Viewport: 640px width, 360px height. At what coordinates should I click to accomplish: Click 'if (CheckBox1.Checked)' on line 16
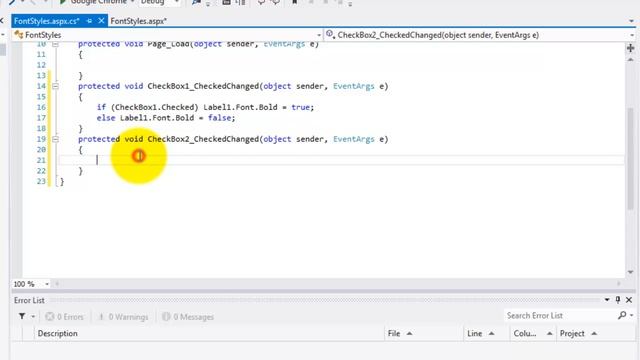147,107
